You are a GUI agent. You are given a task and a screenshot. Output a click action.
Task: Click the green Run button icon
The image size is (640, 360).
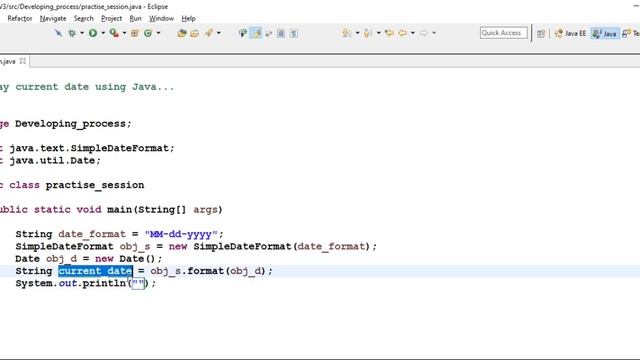tap(93, 33)
